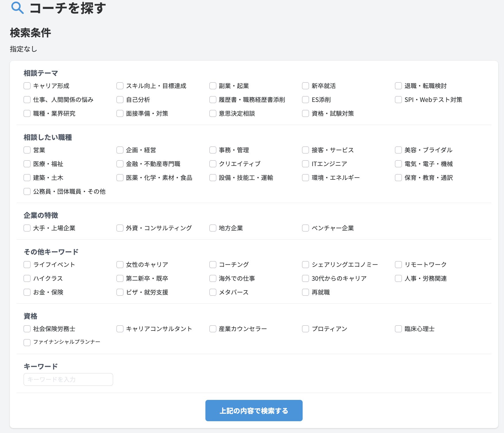Check 30代からのキャリア checkbox
The height and width of the screenshot is (433, 504).
[x=306, y=278]
